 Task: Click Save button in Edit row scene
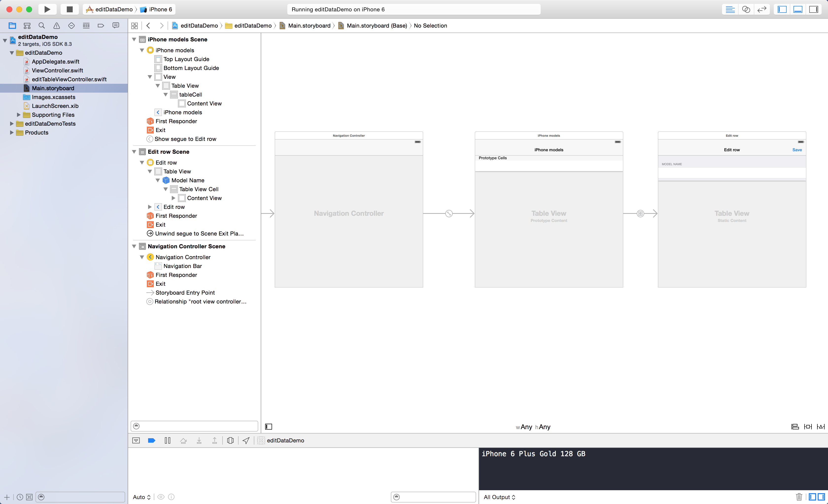pos(797,150)
